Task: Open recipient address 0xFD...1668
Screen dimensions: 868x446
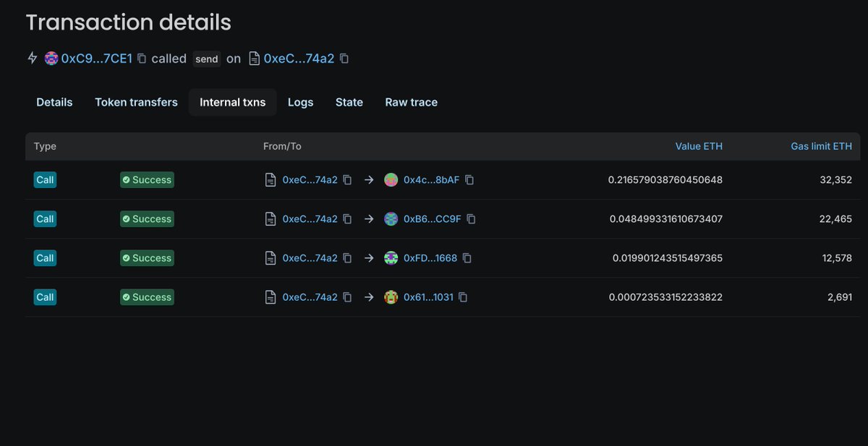Action: click(x=430, y=258)
